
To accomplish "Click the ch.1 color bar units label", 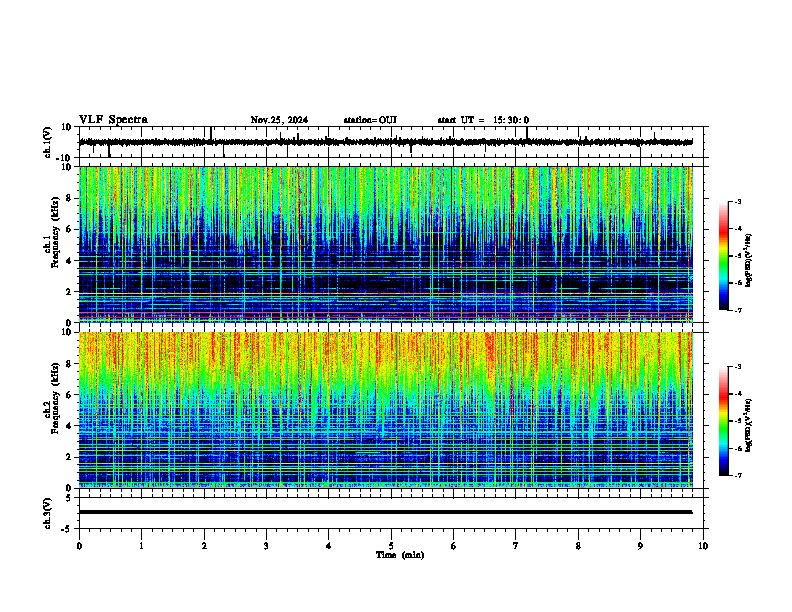I will coord(749,260).
